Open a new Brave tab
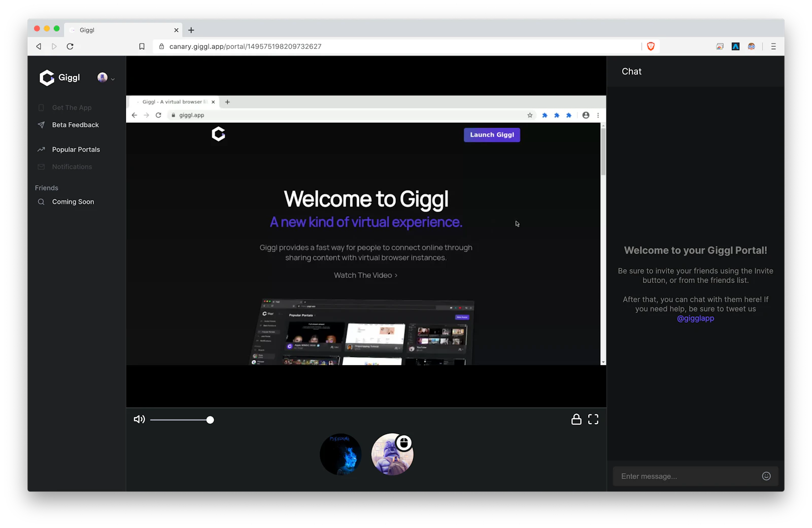Viewport: 812px width, 528px height. click(191, 30)
